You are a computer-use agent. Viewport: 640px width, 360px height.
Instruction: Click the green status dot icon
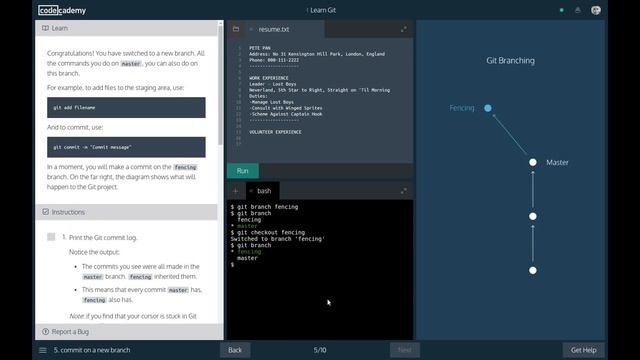[x=562, y=10]
